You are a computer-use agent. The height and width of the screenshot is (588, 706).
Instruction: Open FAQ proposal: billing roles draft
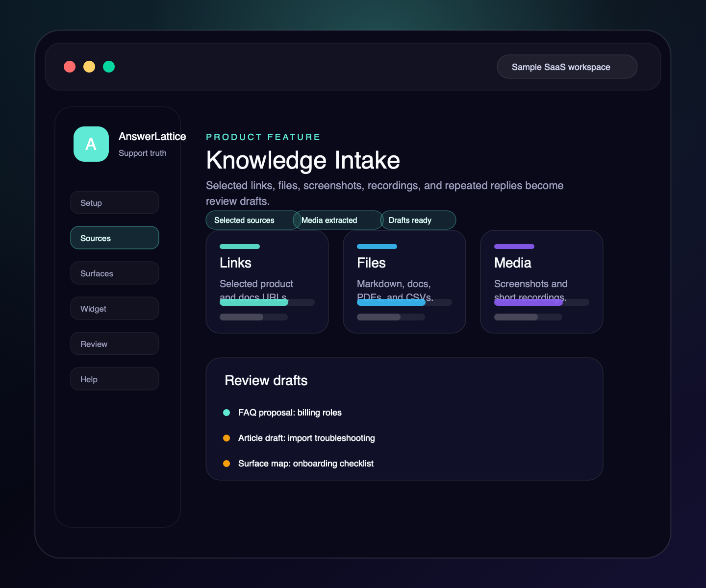point(290,413)
